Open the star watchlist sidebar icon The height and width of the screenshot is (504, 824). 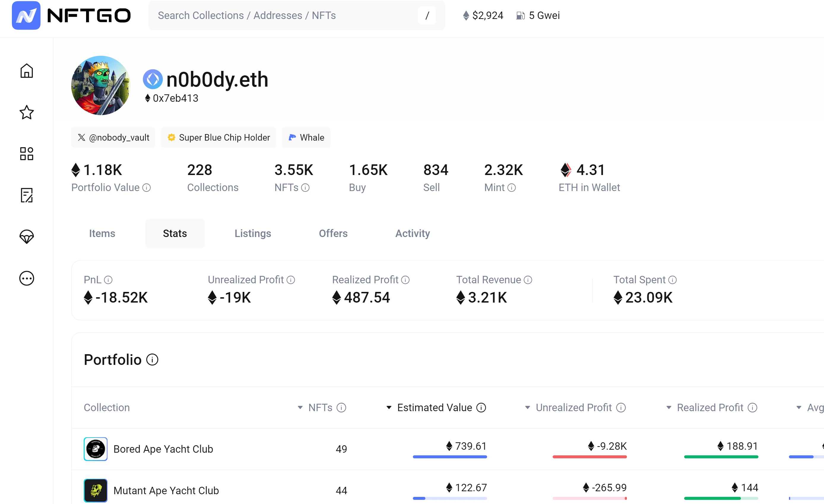(26, 112)
